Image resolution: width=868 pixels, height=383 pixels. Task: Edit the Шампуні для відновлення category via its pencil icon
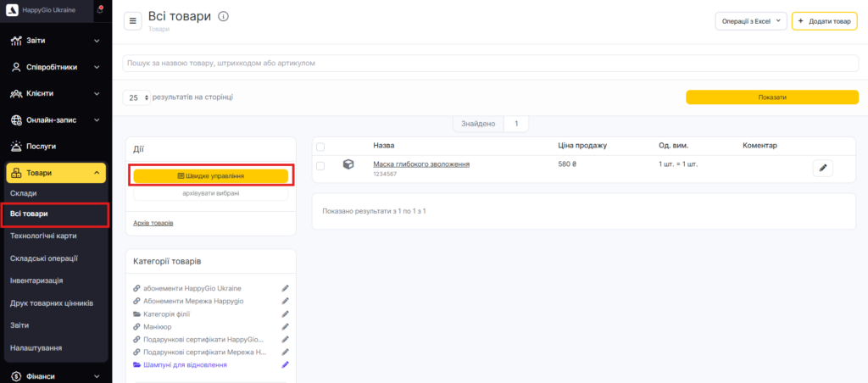286,364
